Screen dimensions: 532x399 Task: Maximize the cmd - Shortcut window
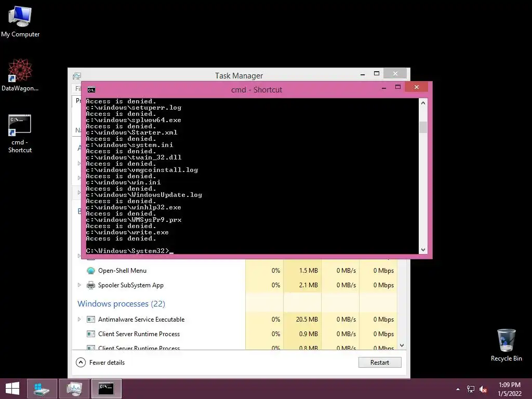tap(398, 87)
